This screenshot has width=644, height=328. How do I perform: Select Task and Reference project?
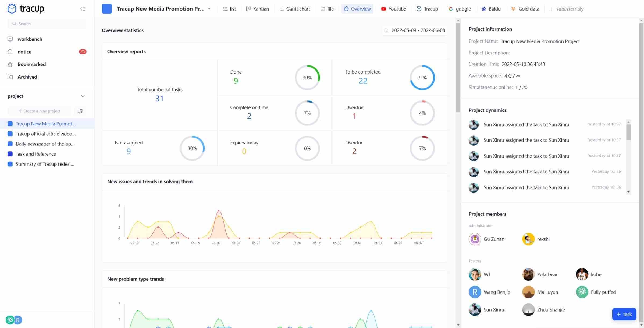(x=36, y=154)
